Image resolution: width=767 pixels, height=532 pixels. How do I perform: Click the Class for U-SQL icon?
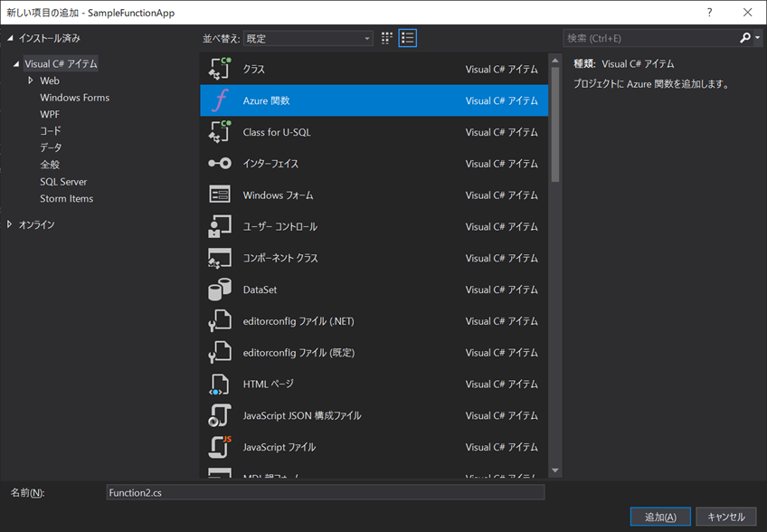pyautogui.click(x=220, y=132)
